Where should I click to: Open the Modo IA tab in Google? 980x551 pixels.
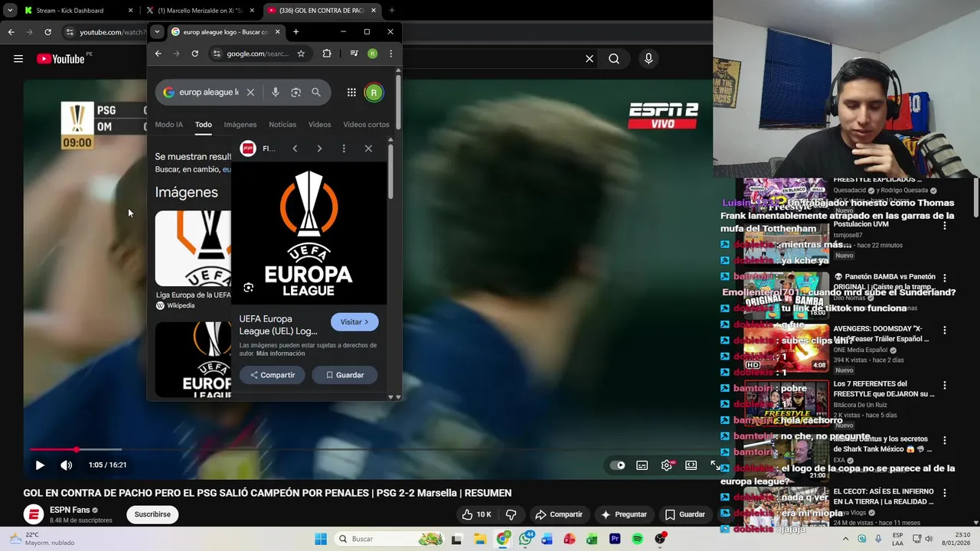[169, 125]
